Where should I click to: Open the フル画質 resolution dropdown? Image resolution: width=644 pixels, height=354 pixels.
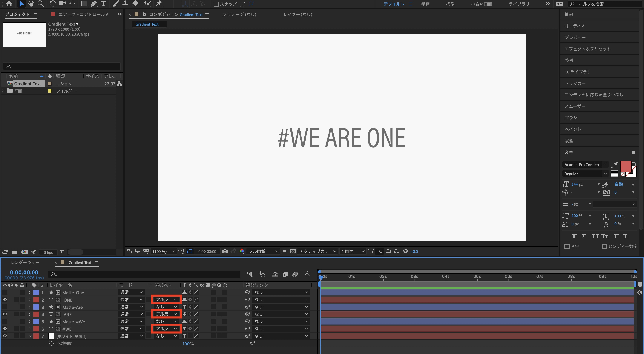click(x=263, y=251)
